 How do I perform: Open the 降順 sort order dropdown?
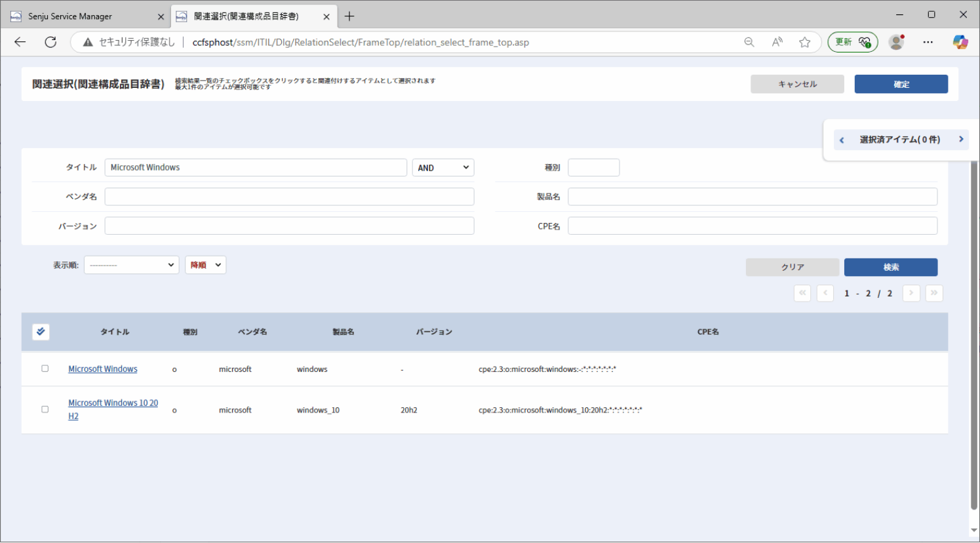click(x=206, y=265)
